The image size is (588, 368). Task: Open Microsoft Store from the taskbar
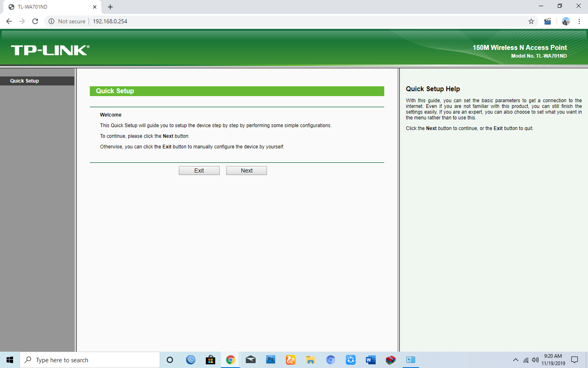click(210, 360)
